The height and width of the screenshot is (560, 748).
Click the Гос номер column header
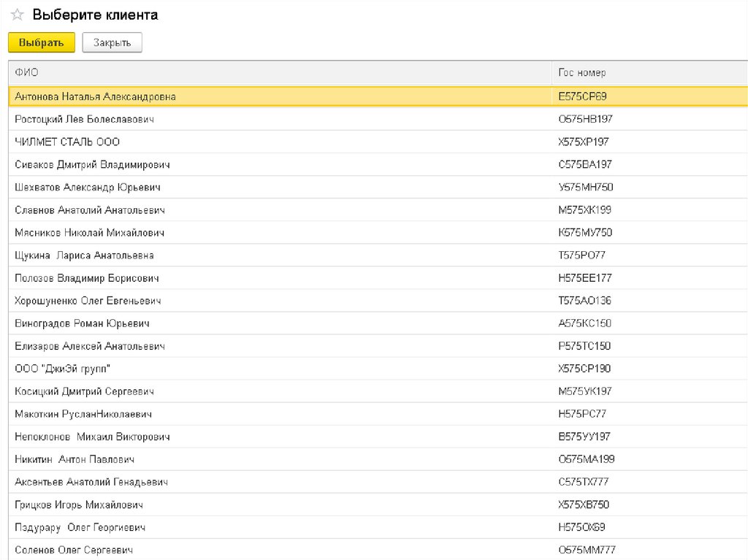581,72
